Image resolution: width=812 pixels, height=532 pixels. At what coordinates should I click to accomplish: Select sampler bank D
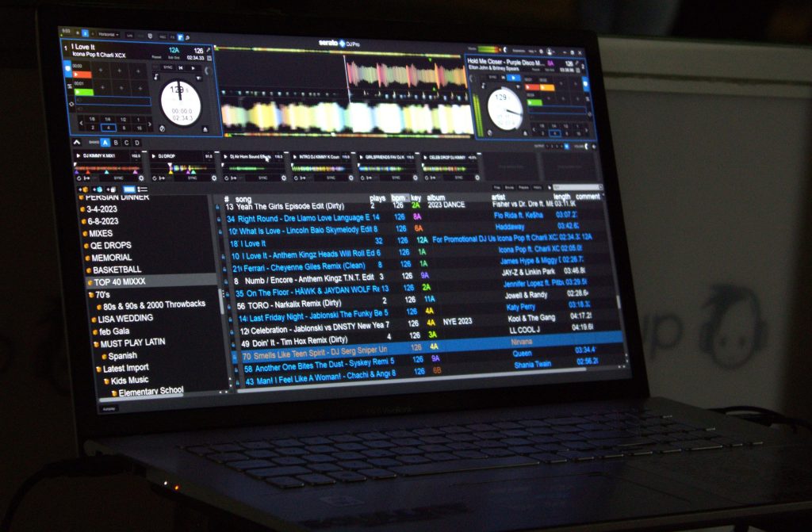tap(136, 143)
